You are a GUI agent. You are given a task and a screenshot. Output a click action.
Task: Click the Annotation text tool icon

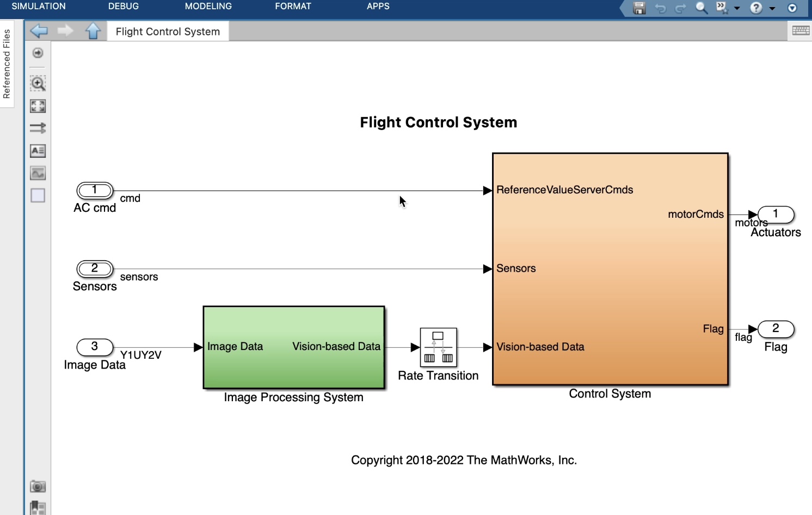click(x=38, y=151)
